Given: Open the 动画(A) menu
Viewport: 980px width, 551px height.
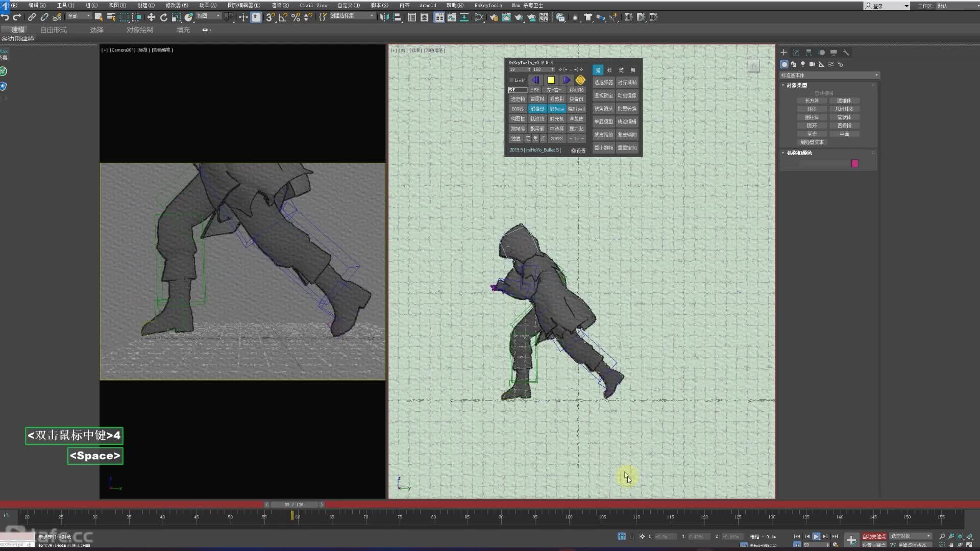Looking at the screenshot, I should (x=208, y=5).
